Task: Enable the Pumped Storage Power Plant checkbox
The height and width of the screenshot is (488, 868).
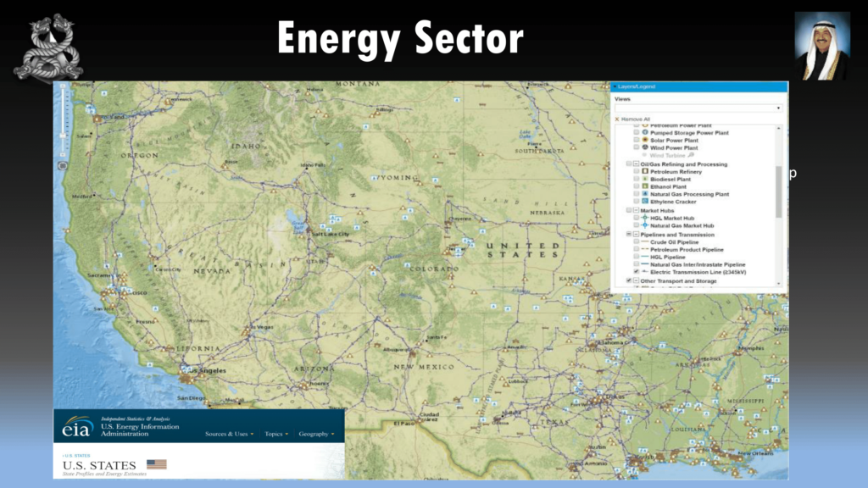Action: (637, 133)
